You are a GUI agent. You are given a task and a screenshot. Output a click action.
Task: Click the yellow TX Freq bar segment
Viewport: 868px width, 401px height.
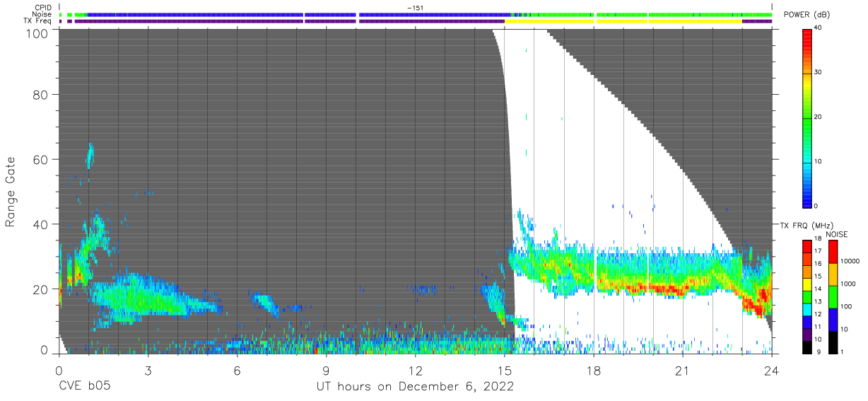623,21
